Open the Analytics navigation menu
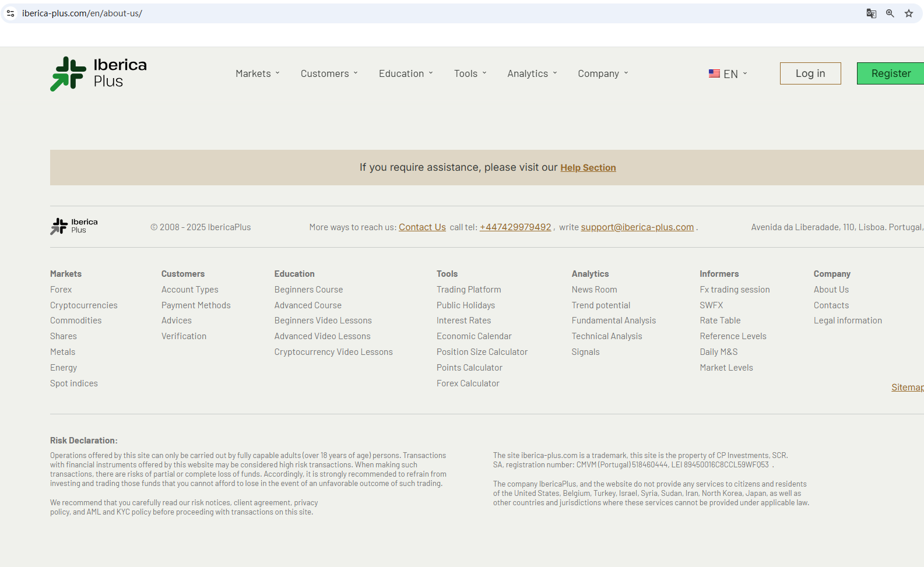 (532, 73)
